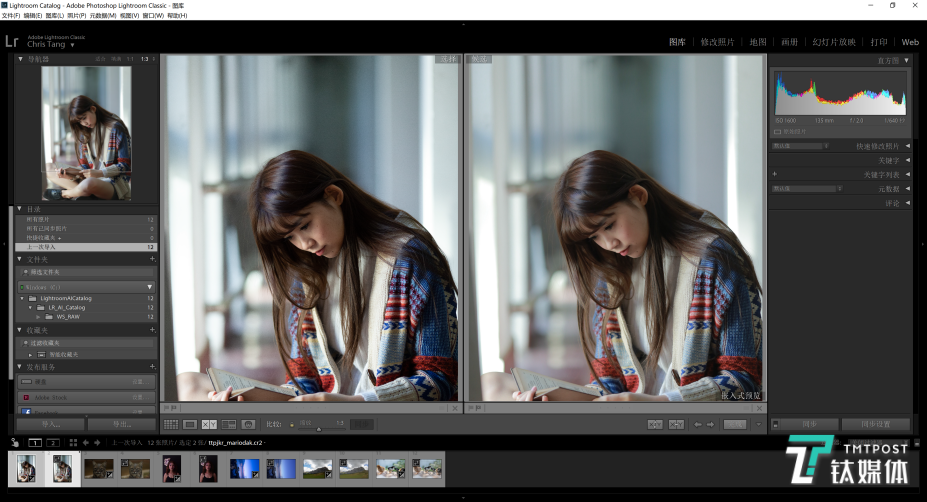The width and height of the screenshot is (927, 502).
Task: Select main window display button 1
Action: tap(35, 442)
